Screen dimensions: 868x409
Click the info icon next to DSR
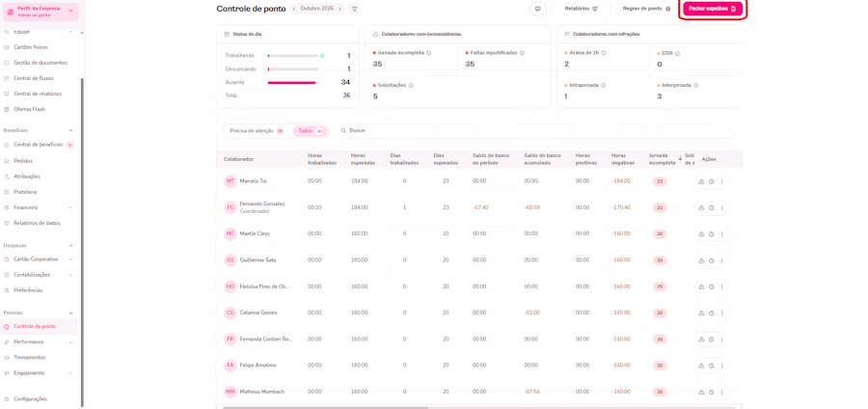[x=677, y=54]
